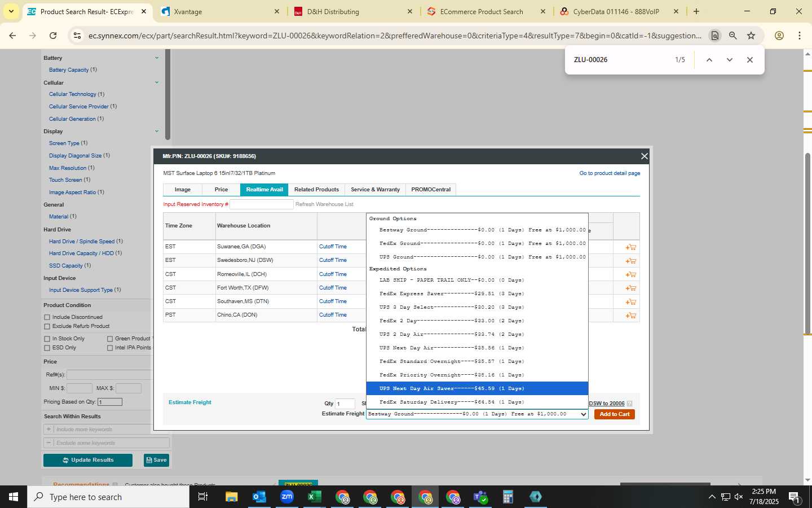The image size is (812, 508).
Task: Click the Windows search box
Action: tap(108, 497)
